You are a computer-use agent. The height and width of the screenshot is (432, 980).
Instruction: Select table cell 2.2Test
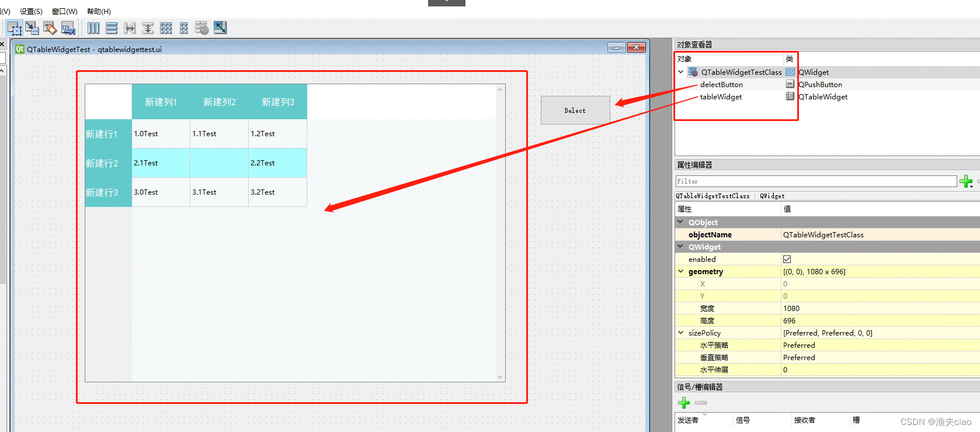(278, 163)
